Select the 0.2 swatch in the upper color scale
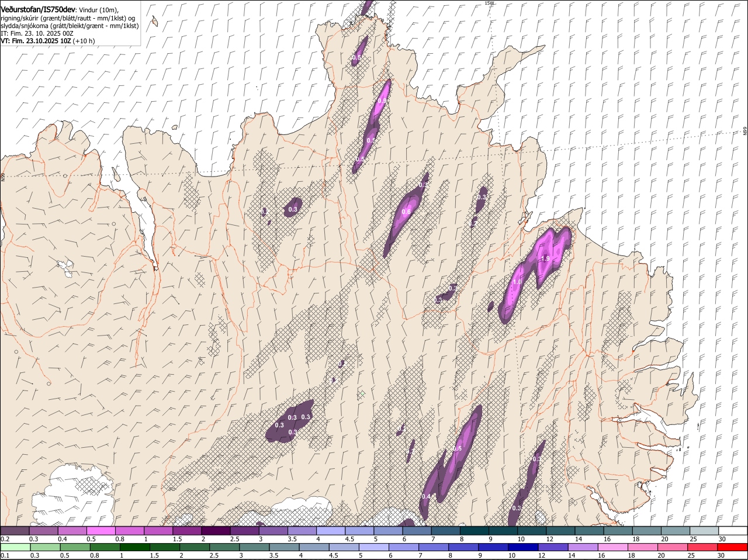The image size is (748, 560). tap(15, 530)
